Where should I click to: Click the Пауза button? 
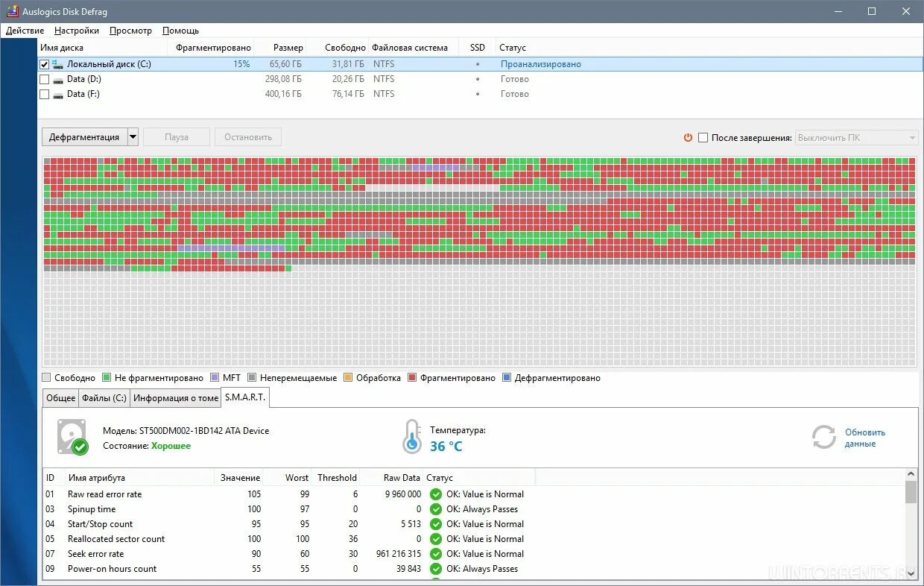pyautogui.click(x=177, y=137)
